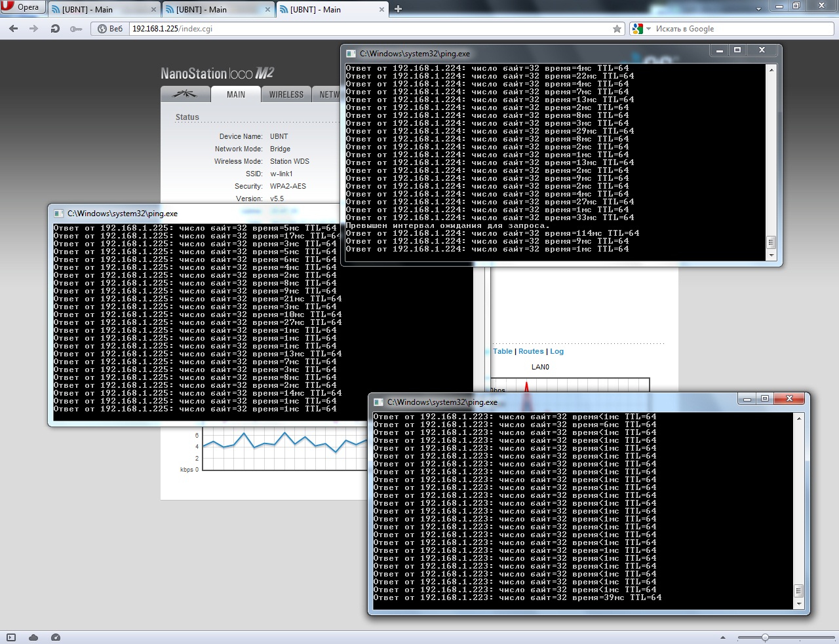Toggle the Opera panels button in status bar
Image resolution: width=839 pixels, height=644 pixels.
pyautogui.click(x=11, y=637)
